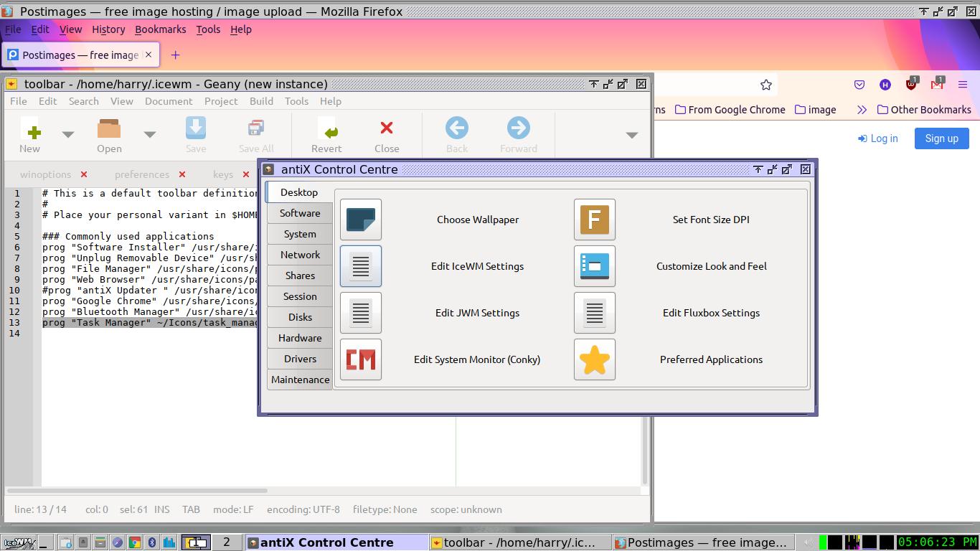Open the IceWM start menu button
Viewport: 980px width, 551px height.
(19, 542)
